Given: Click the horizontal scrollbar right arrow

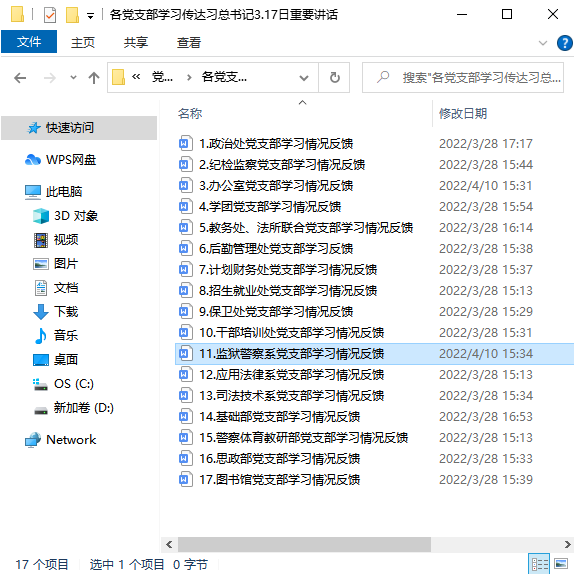Looking at the screenshot, I should 567,544.
